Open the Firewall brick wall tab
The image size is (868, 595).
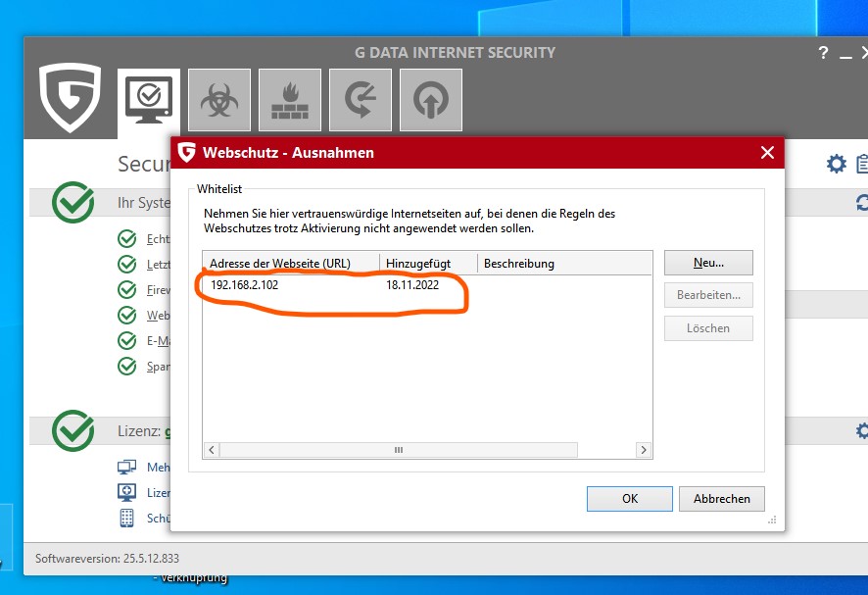pyautogui.click(x=289, y=100)
